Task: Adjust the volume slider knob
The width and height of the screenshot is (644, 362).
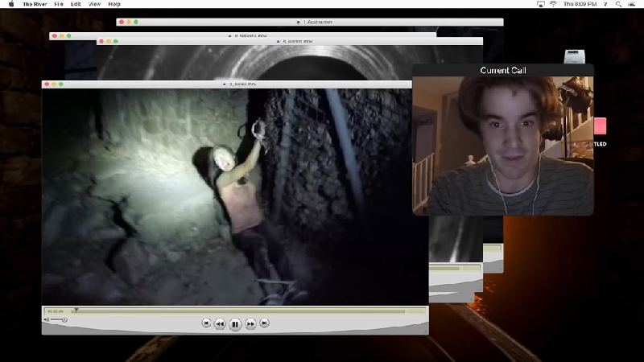Action: pyautogui.click(x=64, y=319)
